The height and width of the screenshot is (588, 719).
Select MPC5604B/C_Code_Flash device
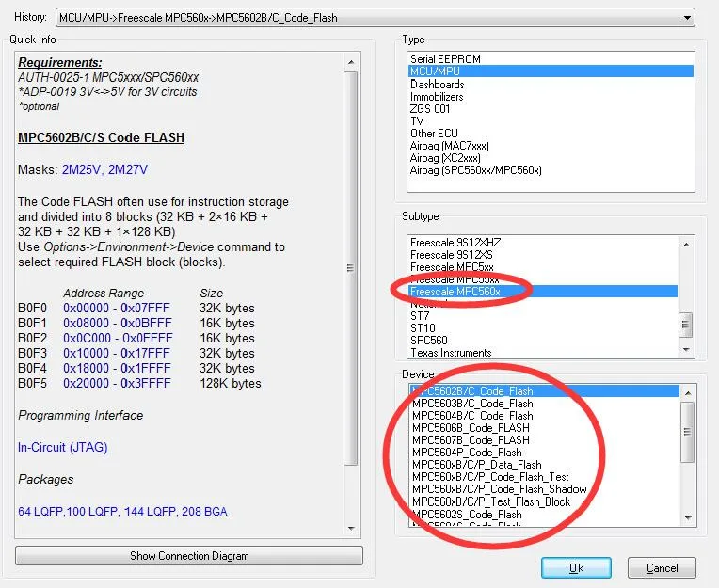[544, 416]
